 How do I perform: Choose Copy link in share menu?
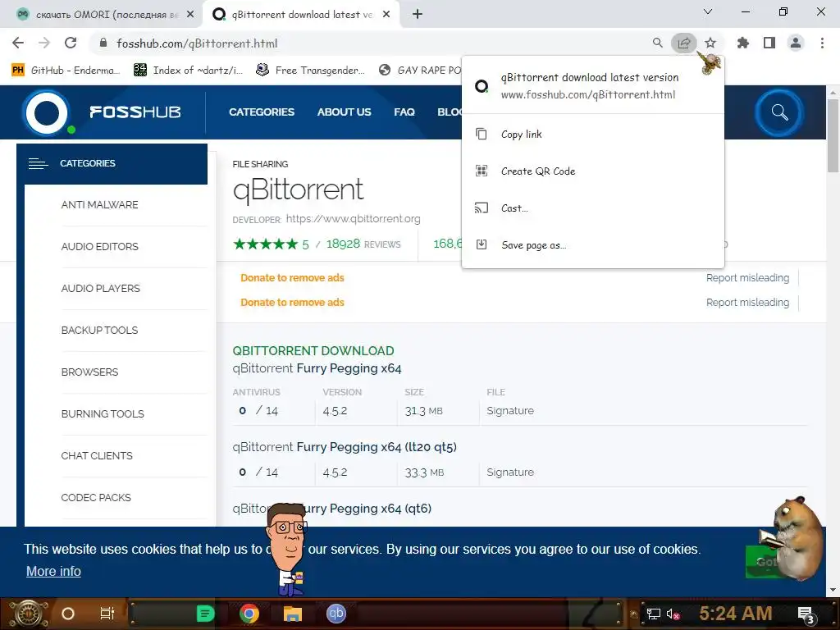tap(593, 134)
